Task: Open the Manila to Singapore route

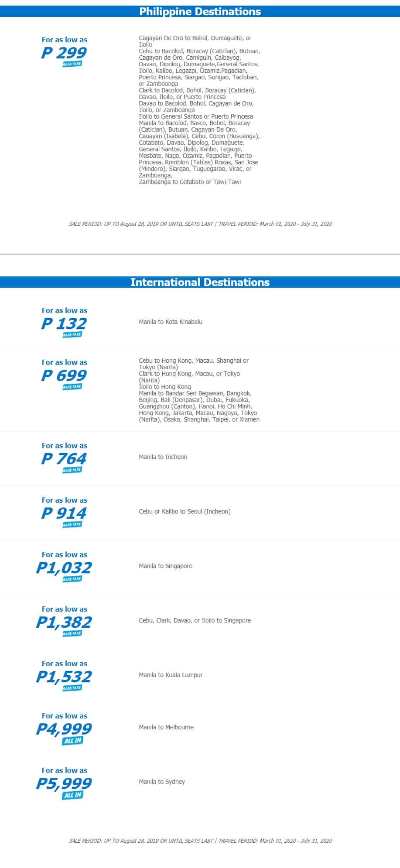Action: click(x=165, y=566)
